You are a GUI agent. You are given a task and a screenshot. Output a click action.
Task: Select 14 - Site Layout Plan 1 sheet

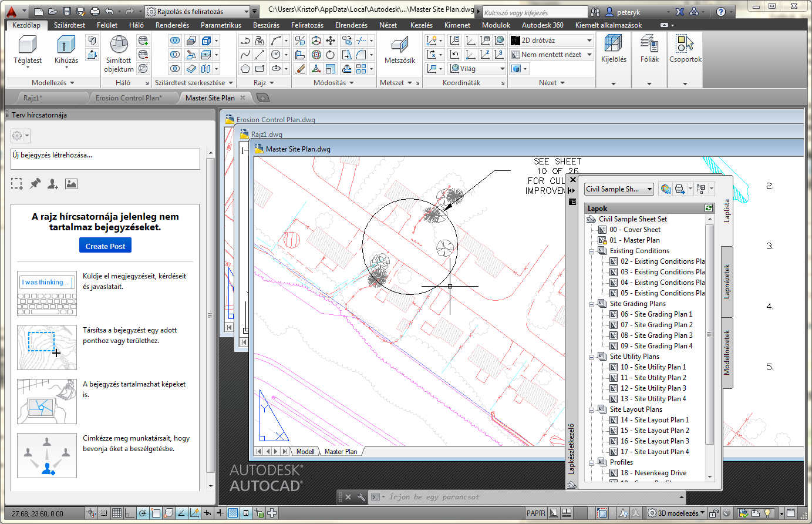click(x=654, y=420)
